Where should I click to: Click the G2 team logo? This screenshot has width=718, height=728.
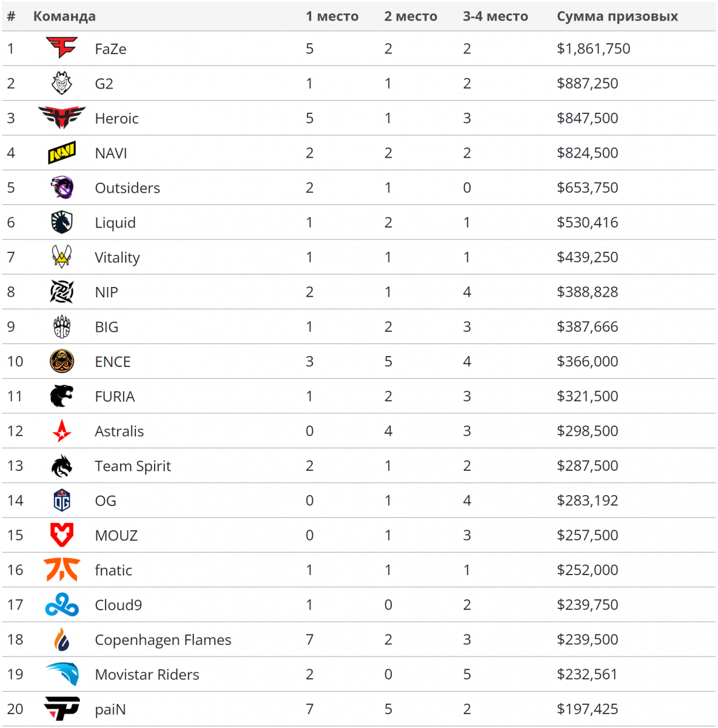pyautogui.click(x=62, y=83)
